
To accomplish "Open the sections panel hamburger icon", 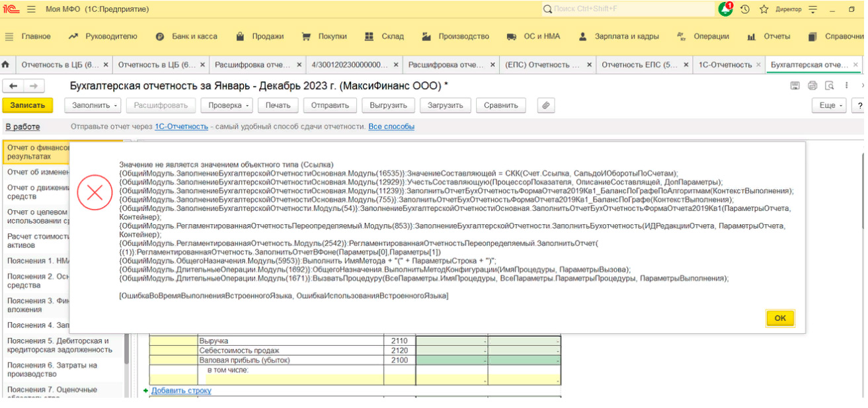I will (x=9, y=36).
